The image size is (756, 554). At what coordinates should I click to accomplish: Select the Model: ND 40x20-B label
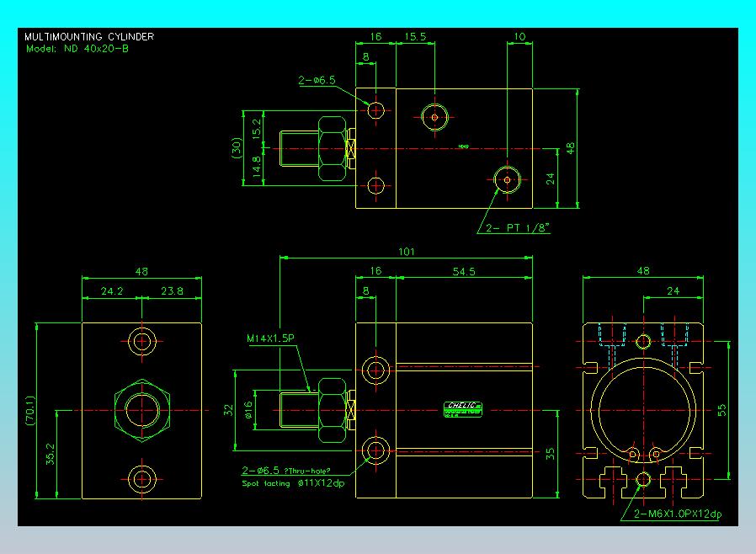[x=77, y=49]
